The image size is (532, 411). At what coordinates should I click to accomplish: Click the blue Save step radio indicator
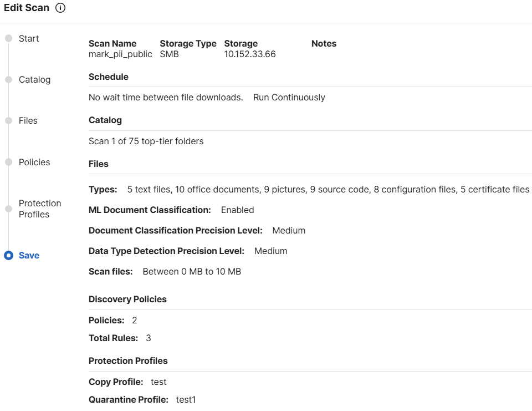pyautogui.click(x=8, y=256)
